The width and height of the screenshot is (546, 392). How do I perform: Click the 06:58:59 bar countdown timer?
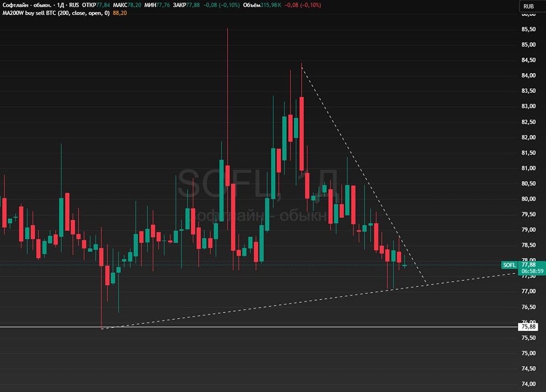(532, 271)
